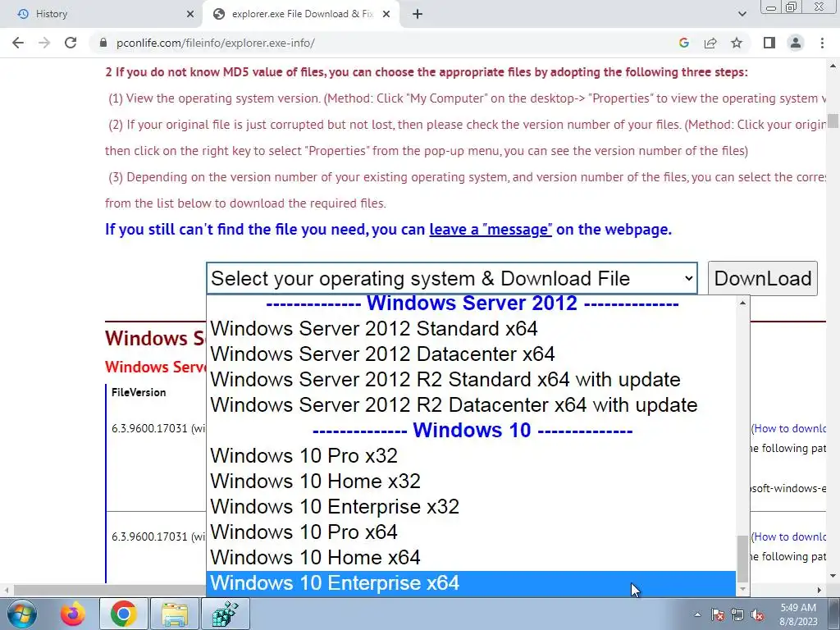Open the Windows Start menu
Image resolution: width=840 pixels, height=630 pixels.
coord(21,614)
